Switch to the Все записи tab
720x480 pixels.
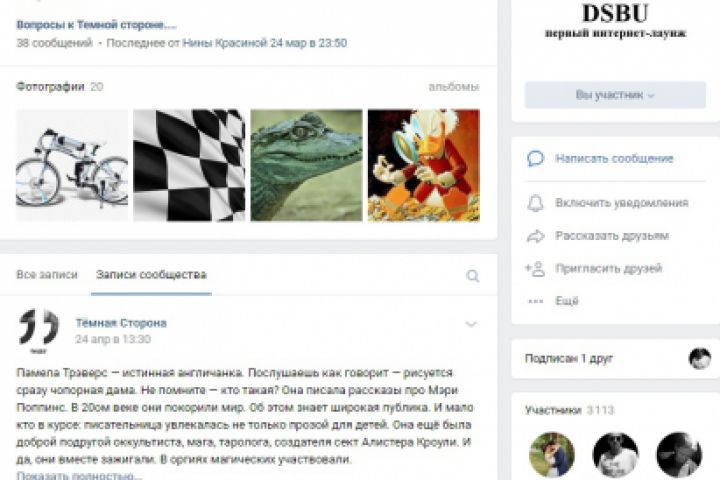point(47,275)
